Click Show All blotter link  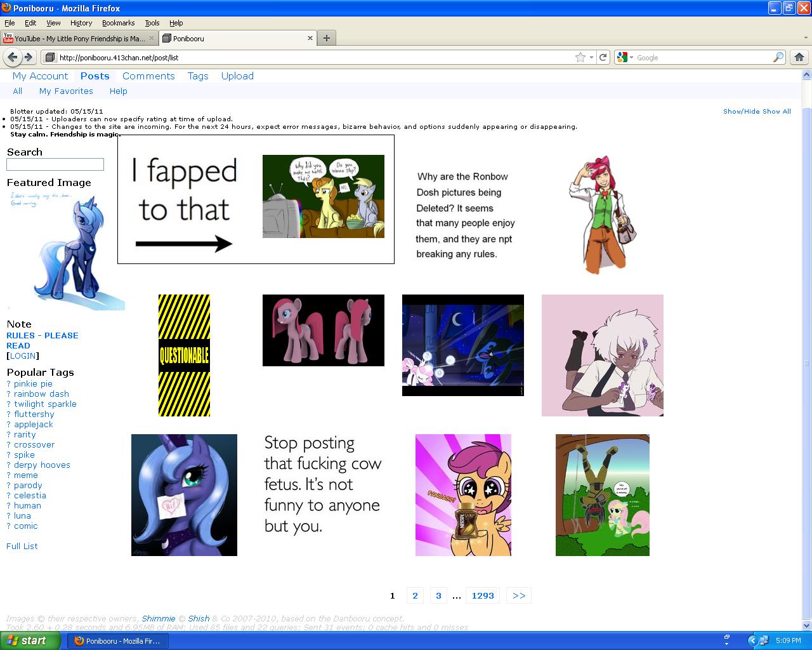click(776, 112)
